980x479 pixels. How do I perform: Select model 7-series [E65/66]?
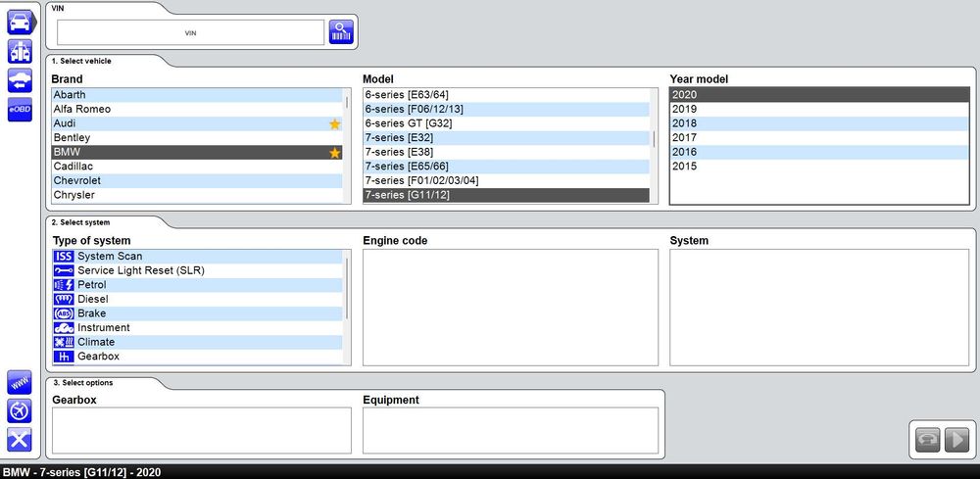point(507,167)
